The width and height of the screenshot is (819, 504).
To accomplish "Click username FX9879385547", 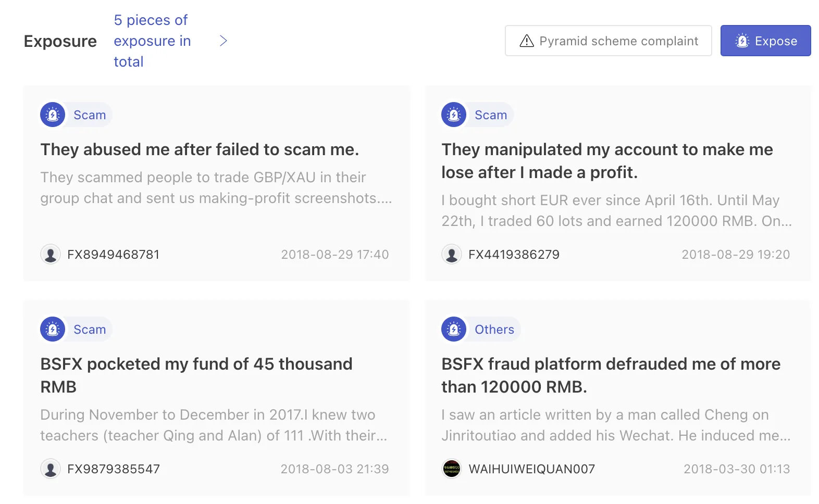I will coord(114,469).
